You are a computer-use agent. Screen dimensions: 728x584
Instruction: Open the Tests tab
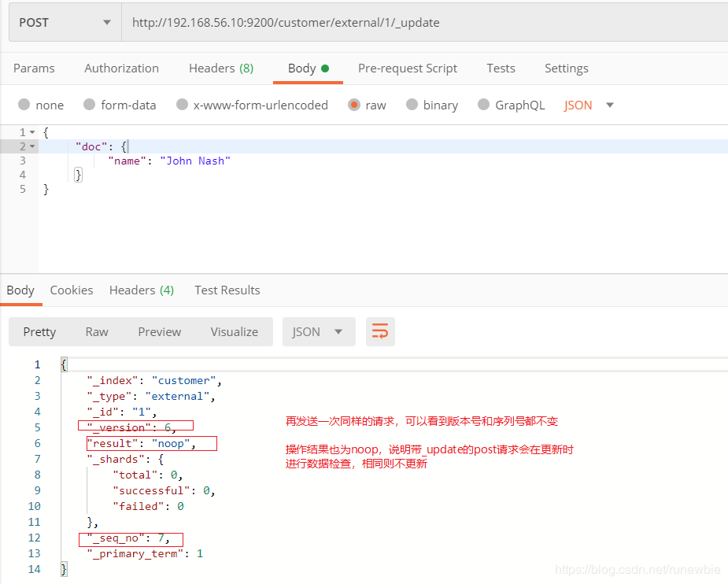point(501,68)
